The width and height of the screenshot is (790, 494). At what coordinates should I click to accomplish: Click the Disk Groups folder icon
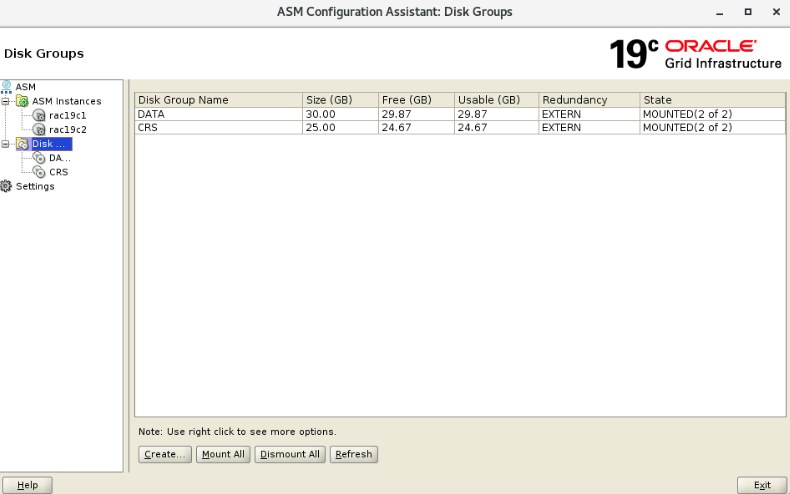click(x=22, y=144)
